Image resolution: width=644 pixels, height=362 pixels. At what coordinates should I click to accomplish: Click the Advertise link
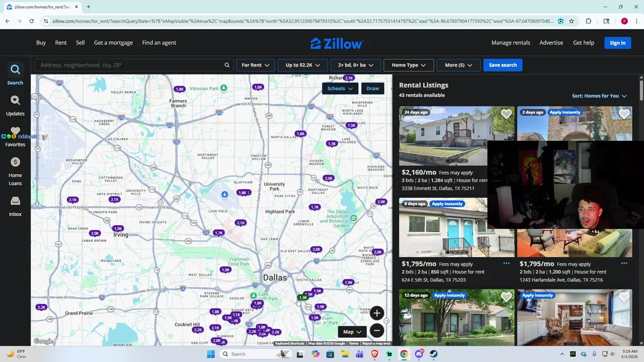tap(551, 43)
